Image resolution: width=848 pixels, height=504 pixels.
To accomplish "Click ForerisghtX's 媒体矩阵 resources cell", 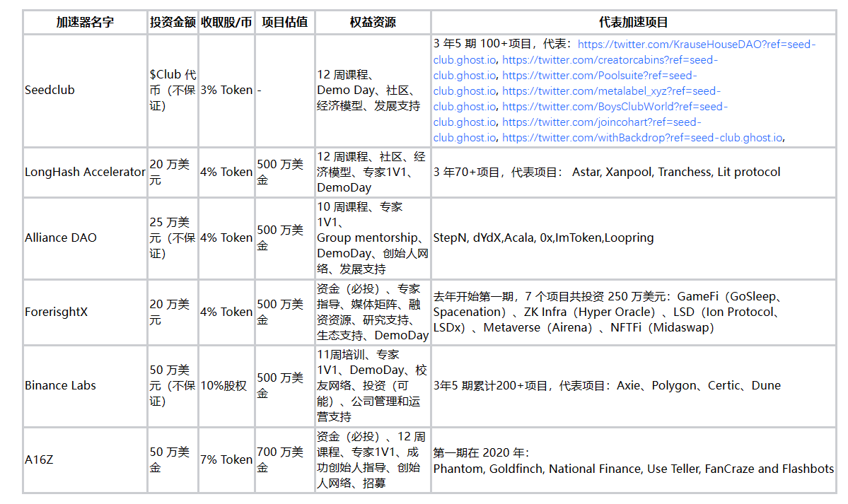I will click(x=373, y=312).
